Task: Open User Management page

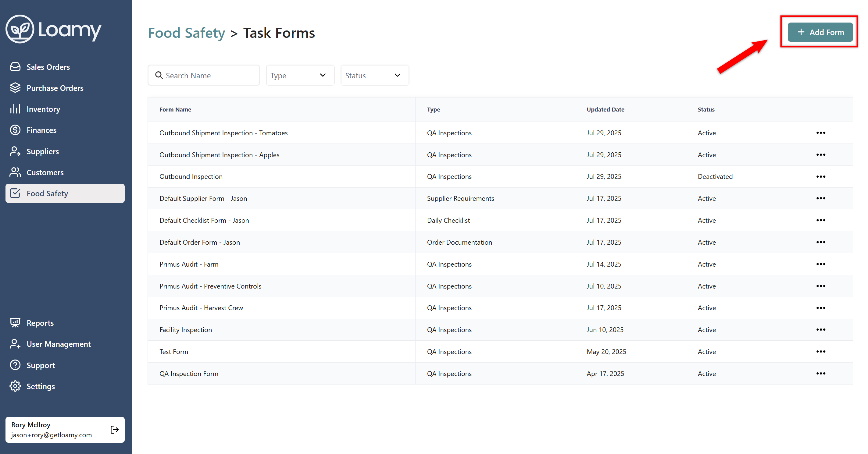Action: pyautogui.click(x=65, y=344)
